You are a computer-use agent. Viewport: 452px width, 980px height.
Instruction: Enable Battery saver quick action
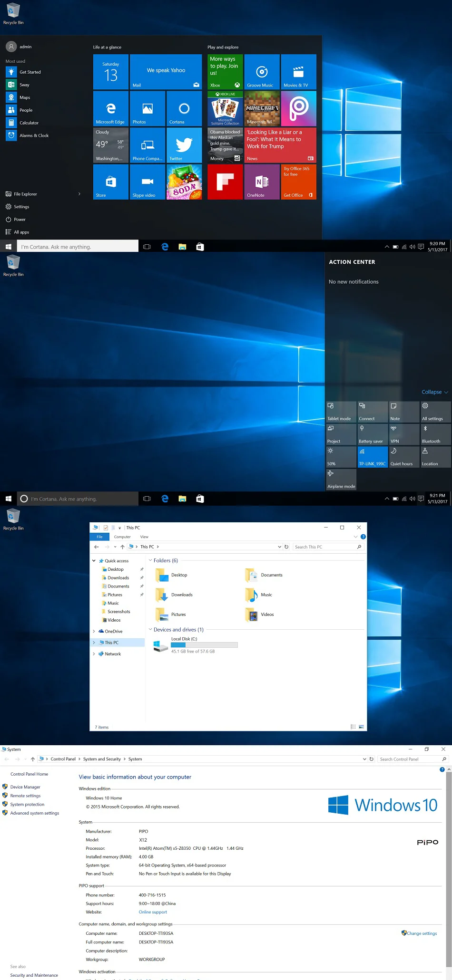coord(372,434)
